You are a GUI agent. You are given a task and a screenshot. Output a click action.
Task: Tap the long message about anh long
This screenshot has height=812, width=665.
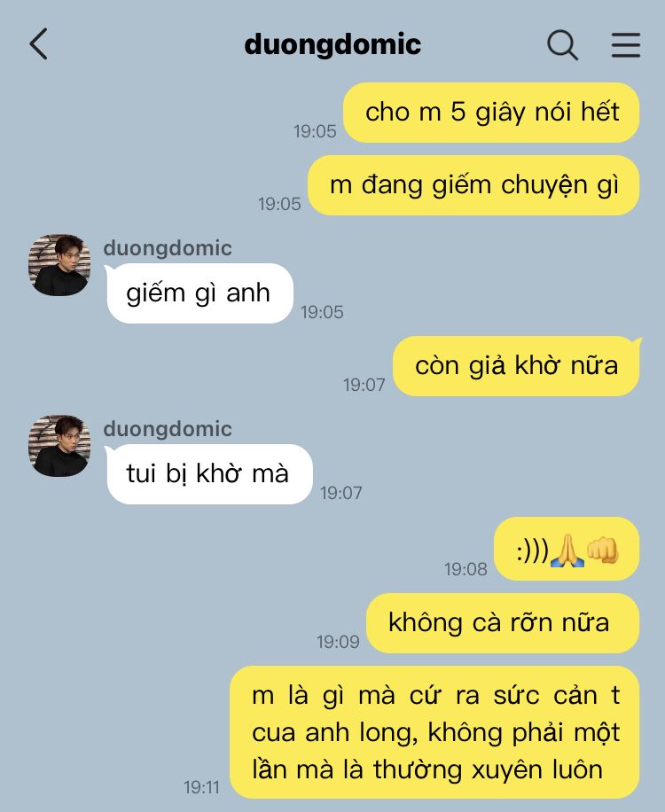click(434, 732)
